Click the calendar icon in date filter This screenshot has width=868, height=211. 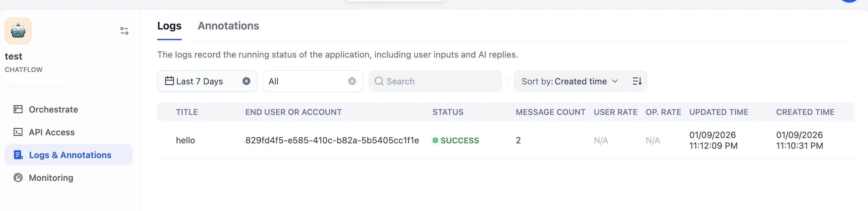coord(169,81)
